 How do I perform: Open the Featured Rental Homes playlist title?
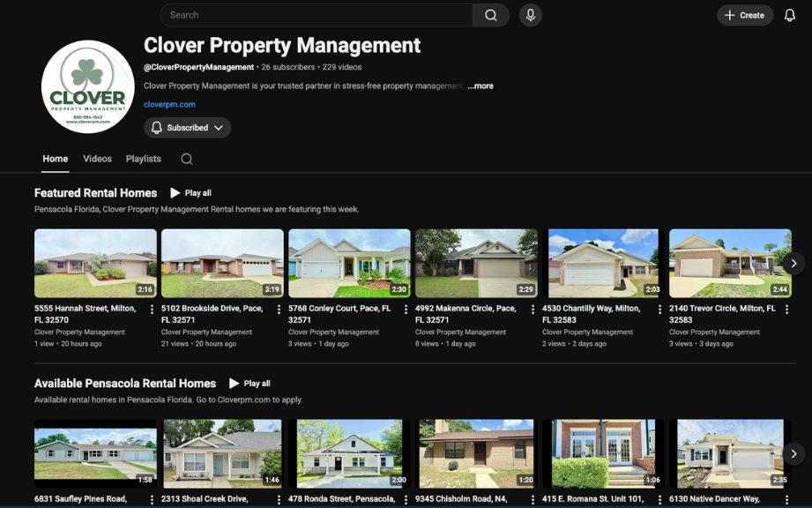click(x=95, y=192)
